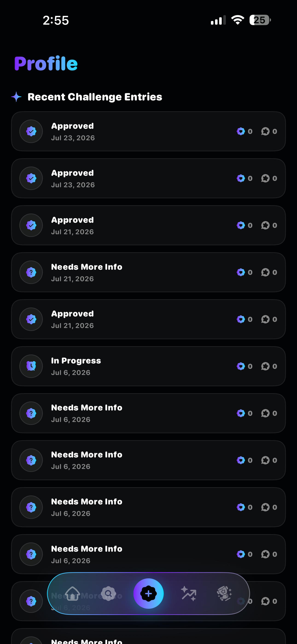Open the second Approved Jul 23 entry
This screenshot has height=644, width=297.
(x=148, y=178)
